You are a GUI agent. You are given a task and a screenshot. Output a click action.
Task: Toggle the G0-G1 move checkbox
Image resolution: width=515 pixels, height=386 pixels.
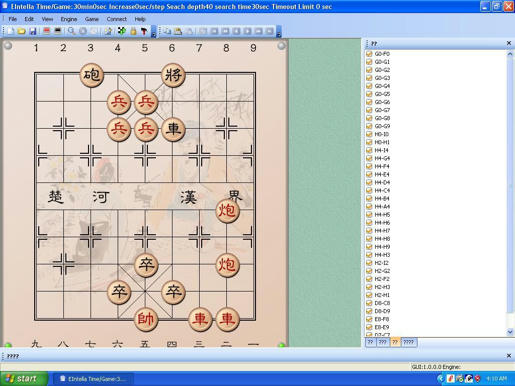pos(369,62)
